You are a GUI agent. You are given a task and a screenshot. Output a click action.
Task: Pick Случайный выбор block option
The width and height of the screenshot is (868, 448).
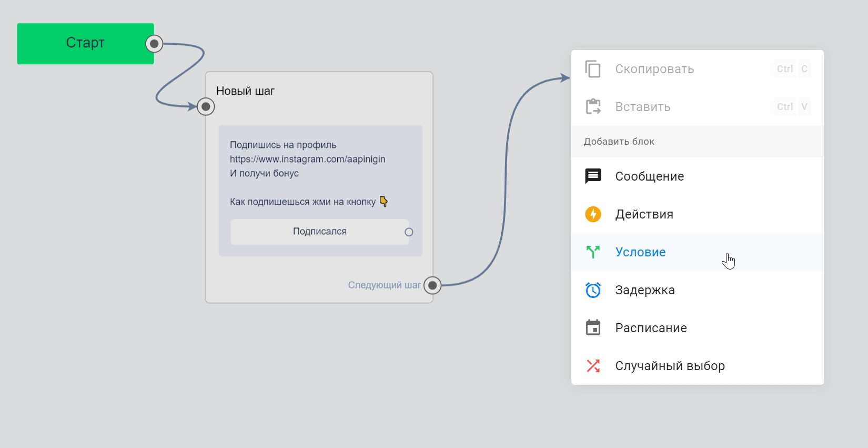[670, 366]
